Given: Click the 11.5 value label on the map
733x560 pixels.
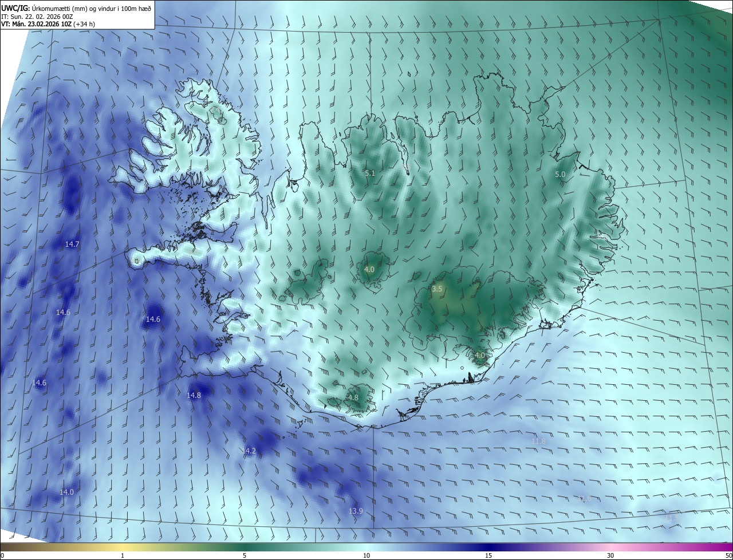Looking at the screenshot, I should (671, 518).
